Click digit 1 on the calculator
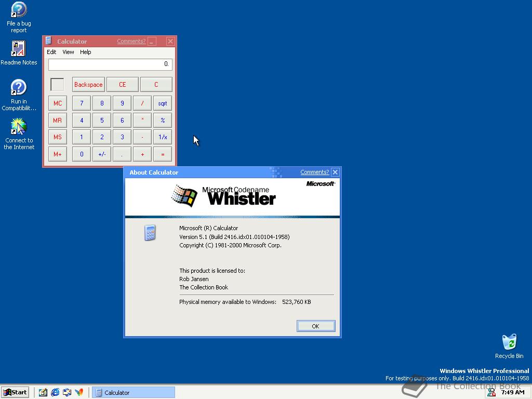Image resolution: width=532 pixels, height=399 pixels. coord(82,137)
